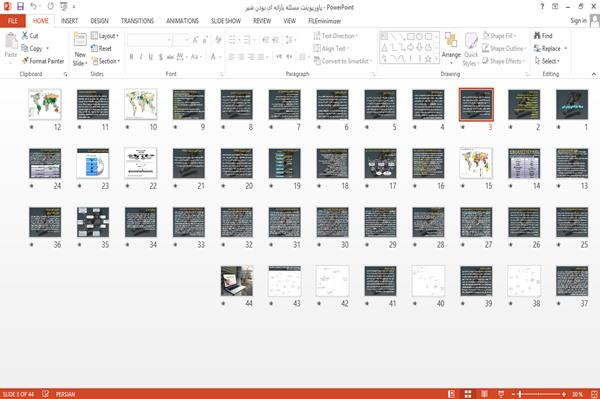Click Reading View icon in status bar
The width and height of the screenshot is (600, 399).
tap(484, 394)
